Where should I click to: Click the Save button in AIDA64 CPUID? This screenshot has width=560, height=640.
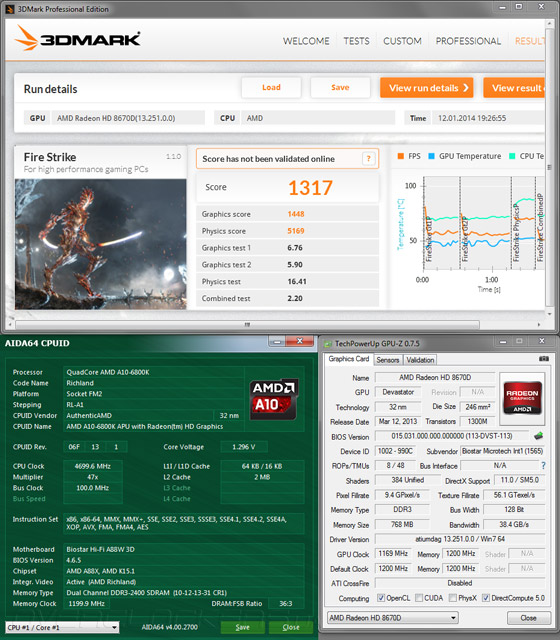242,627
